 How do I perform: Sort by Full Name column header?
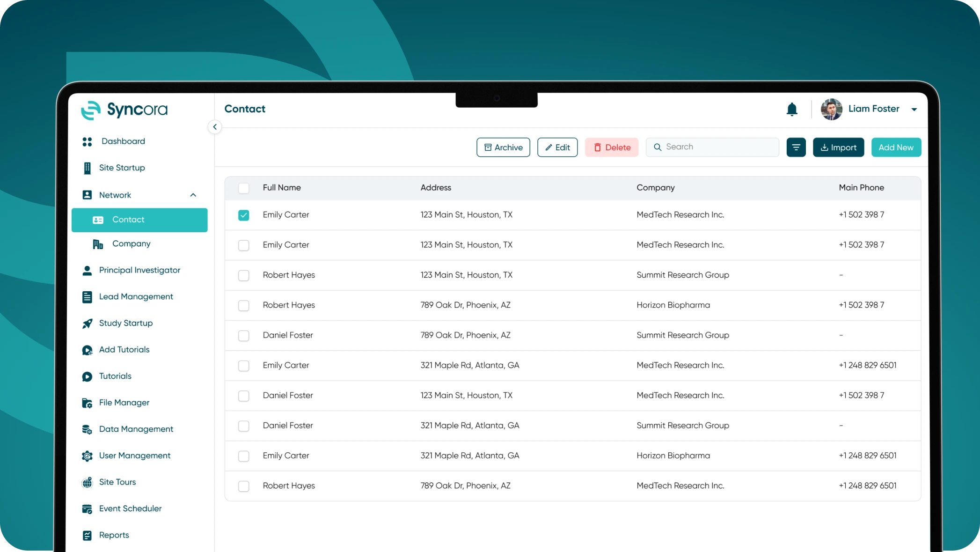tap(282, 188)
